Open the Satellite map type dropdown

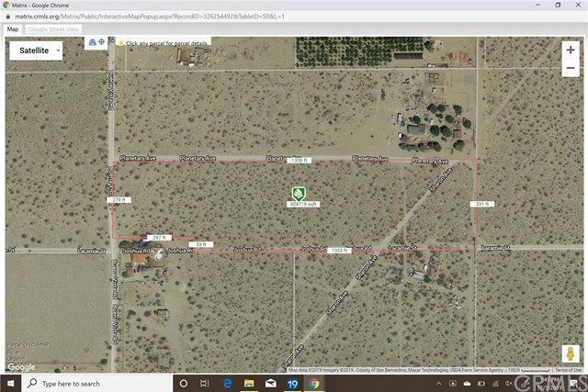[x=36, y=50]
